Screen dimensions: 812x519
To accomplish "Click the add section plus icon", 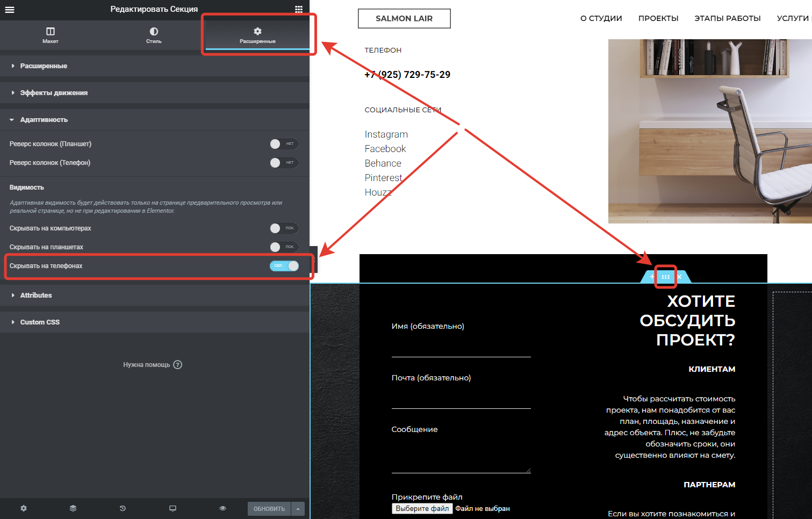I will pyautogui.click(x=652, y=277).
